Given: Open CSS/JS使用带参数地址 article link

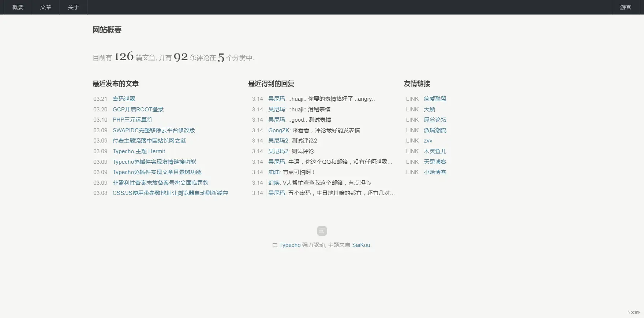Looking at the screenshot, I should (170, 193).
